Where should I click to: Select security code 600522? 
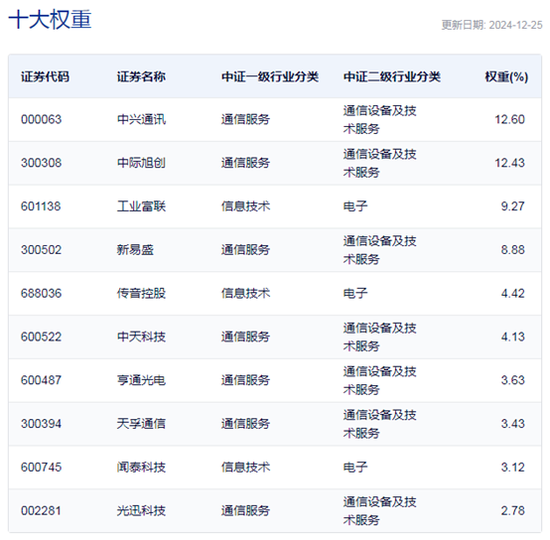[41, 337]
